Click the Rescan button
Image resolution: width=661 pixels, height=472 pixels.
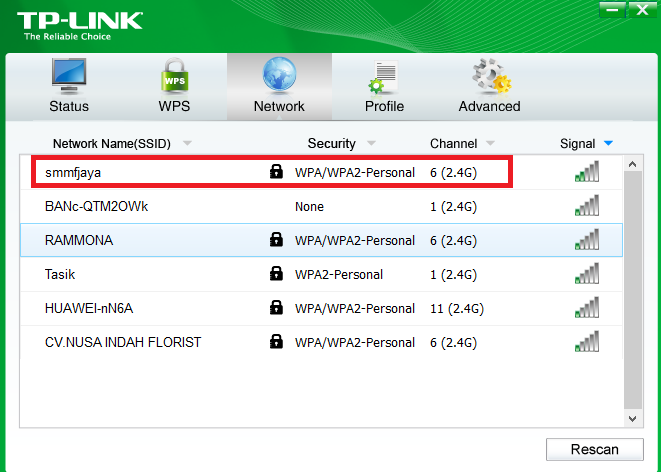[595, 449]
